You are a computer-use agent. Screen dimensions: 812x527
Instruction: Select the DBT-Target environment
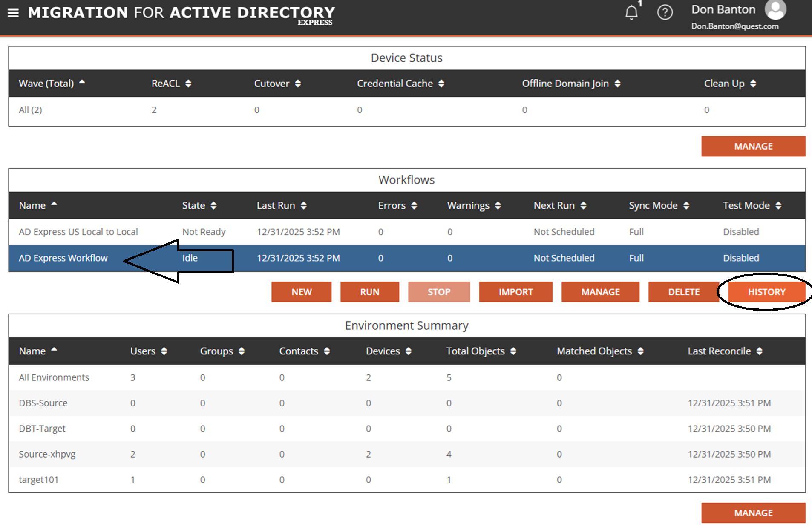[407, 429]
